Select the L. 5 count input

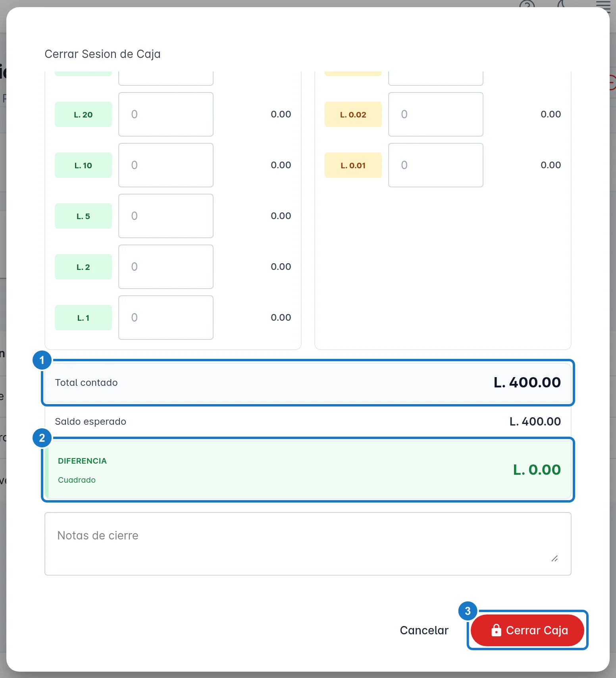(x=166, y=216)
